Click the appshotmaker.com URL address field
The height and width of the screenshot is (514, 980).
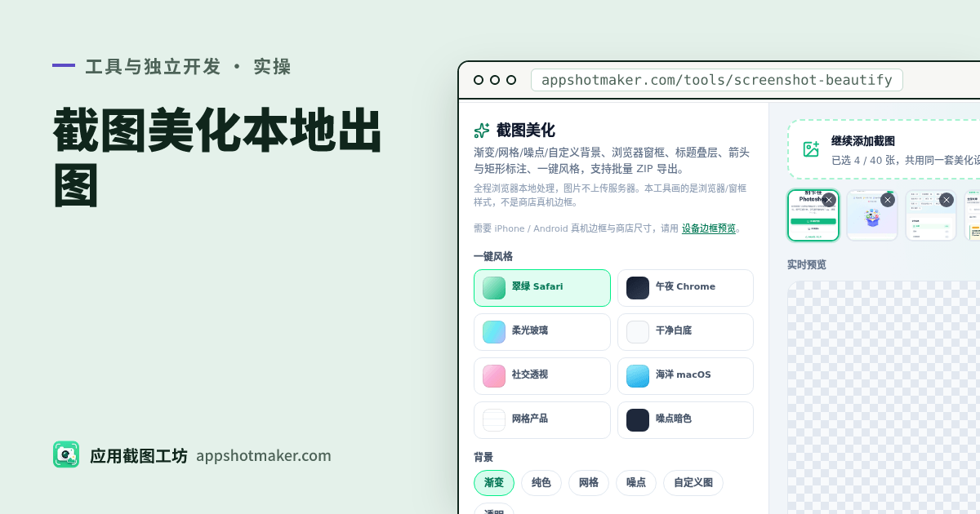pyautogui.click(x=717, y=80)
